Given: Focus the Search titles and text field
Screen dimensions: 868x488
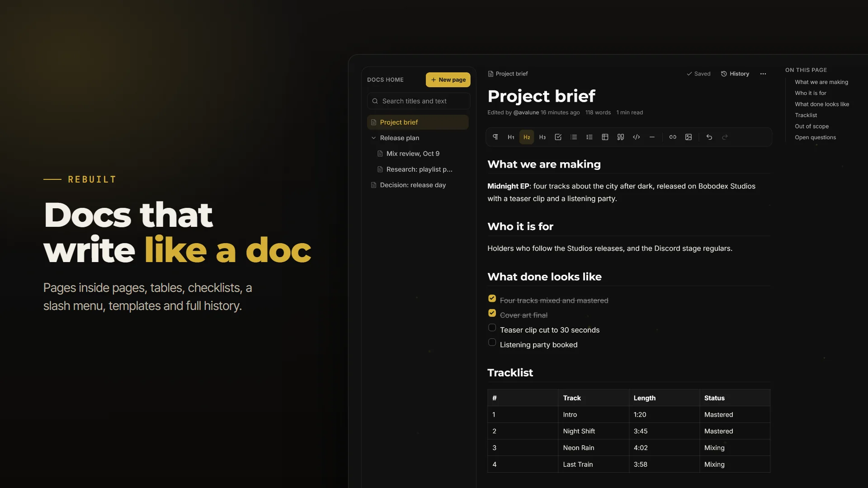Looking at the screenshot, I should coord(419,101).
